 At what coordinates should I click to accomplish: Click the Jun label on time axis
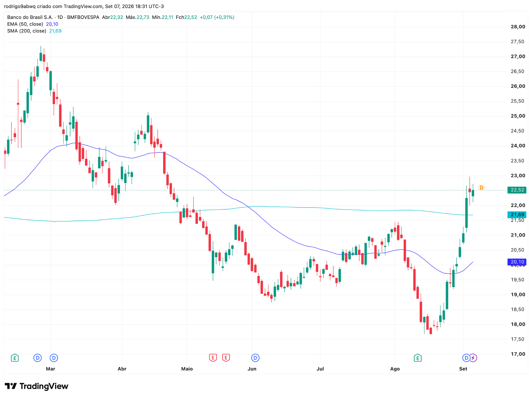tap(252, 369)
